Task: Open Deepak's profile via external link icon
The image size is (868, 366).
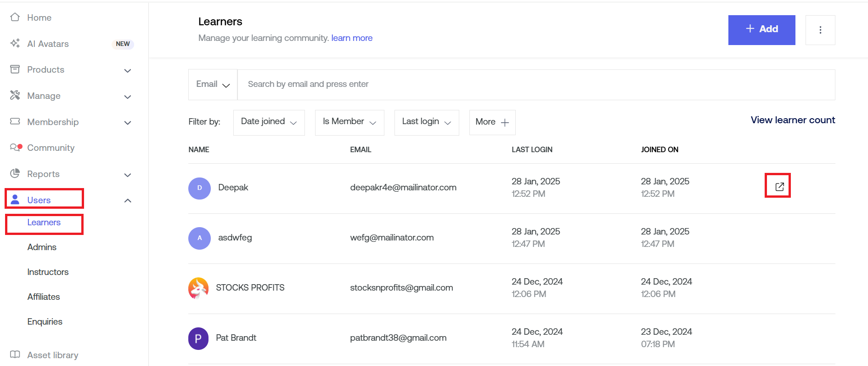Action: (x=779, y=186)
